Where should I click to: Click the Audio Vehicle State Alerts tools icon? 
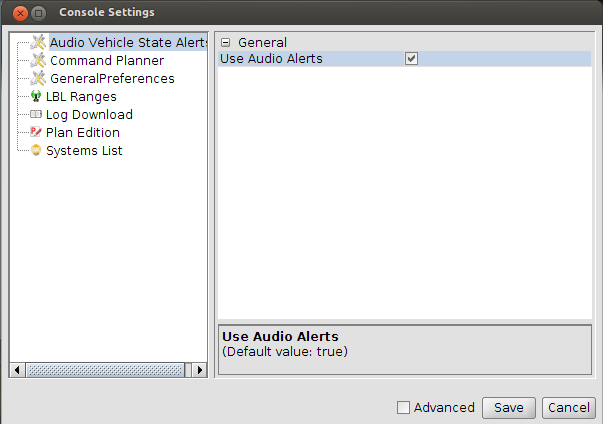[x=38, y=42]
